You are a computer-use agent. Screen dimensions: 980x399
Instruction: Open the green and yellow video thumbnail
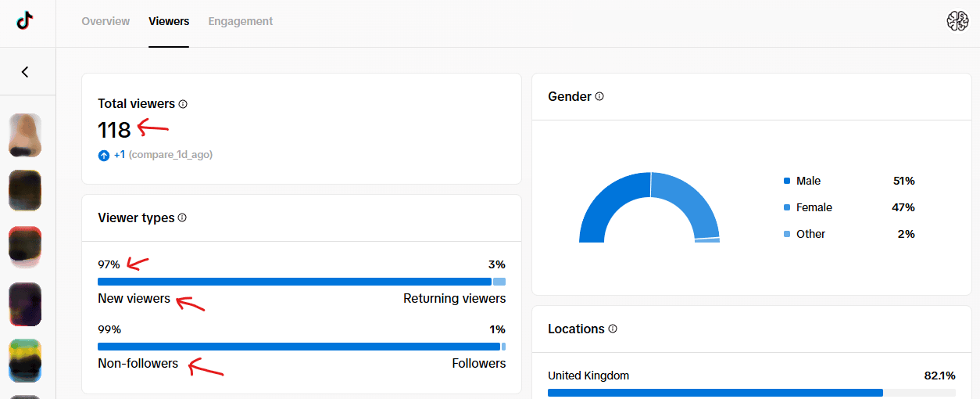pyautogui.click(x=25, y=361)
